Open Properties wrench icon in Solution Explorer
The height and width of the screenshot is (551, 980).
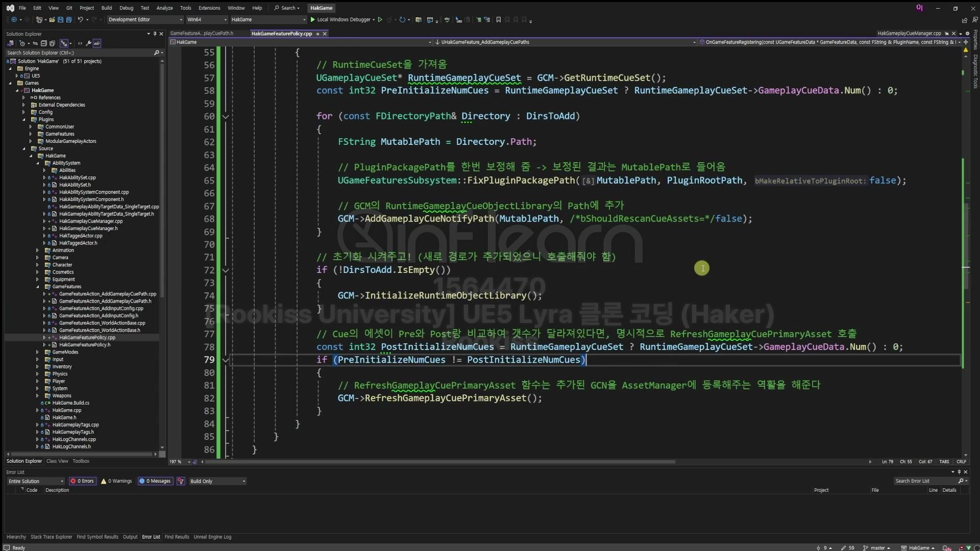click(88, 43)
